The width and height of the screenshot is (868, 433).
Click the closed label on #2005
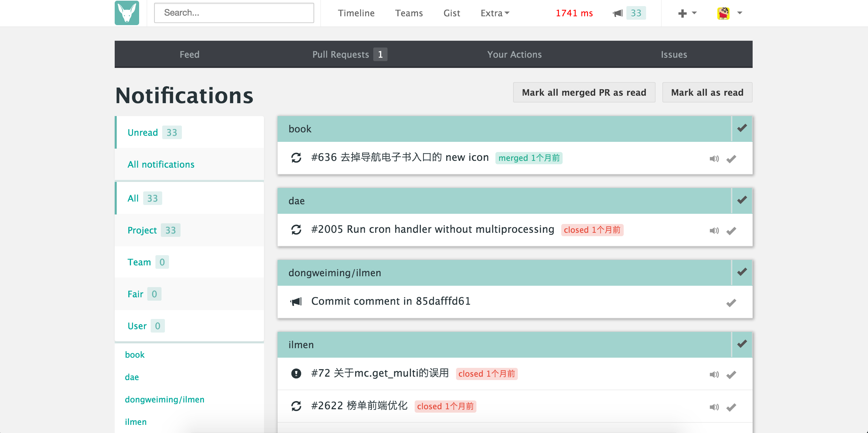point(592,230)
